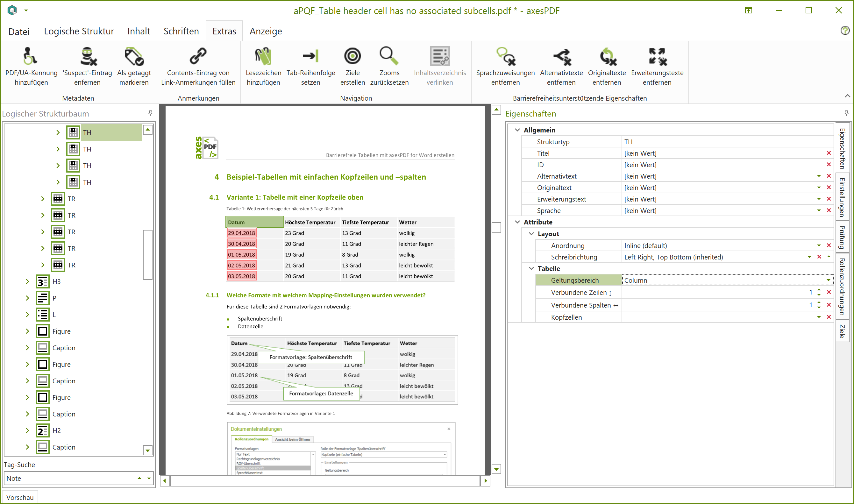Click tree scrollbar down arrow
This screenshot has height=504, width=854.
coord(147,450)
